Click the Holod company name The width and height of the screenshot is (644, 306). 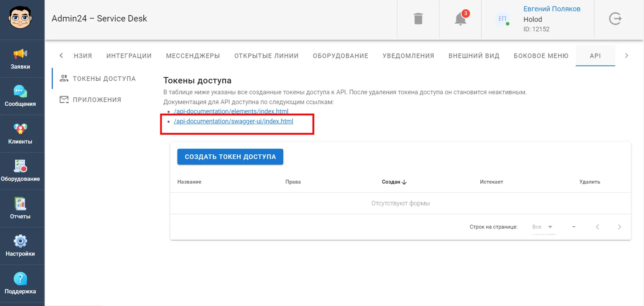pyautogui.click(x=533, y=19)
